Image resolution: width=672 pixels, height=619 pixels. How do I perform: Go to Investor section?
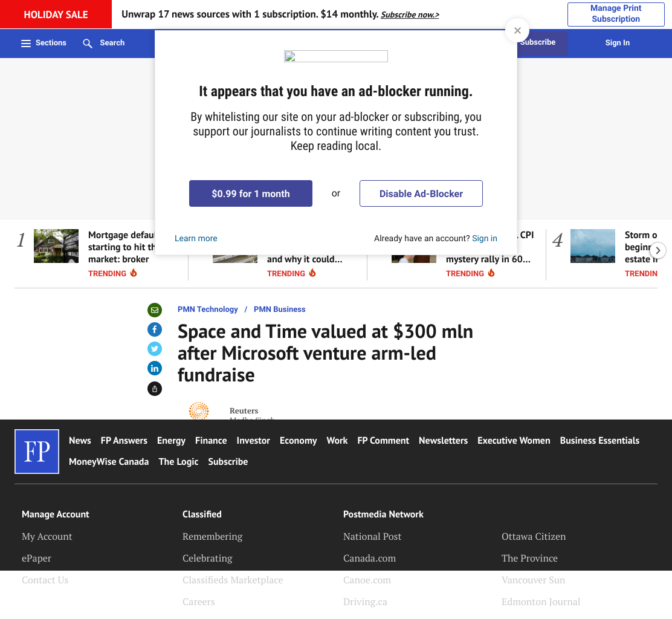point(253,441)
